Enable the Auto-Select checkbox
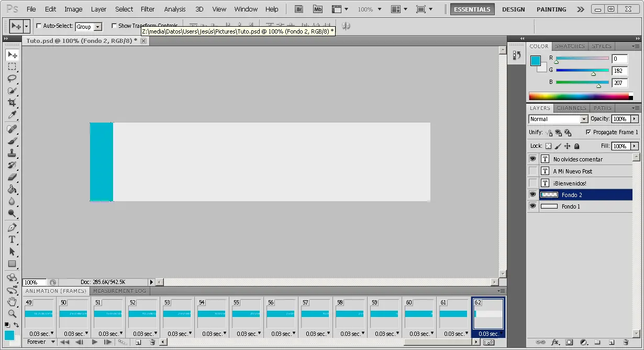644x350 pixels. [39, 26]
